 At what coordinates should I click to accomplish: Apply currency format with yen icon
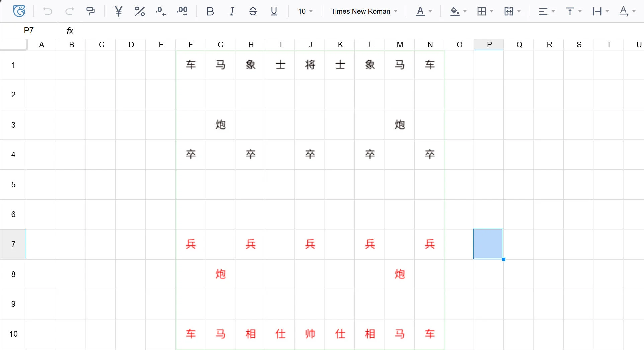point(118,11)
